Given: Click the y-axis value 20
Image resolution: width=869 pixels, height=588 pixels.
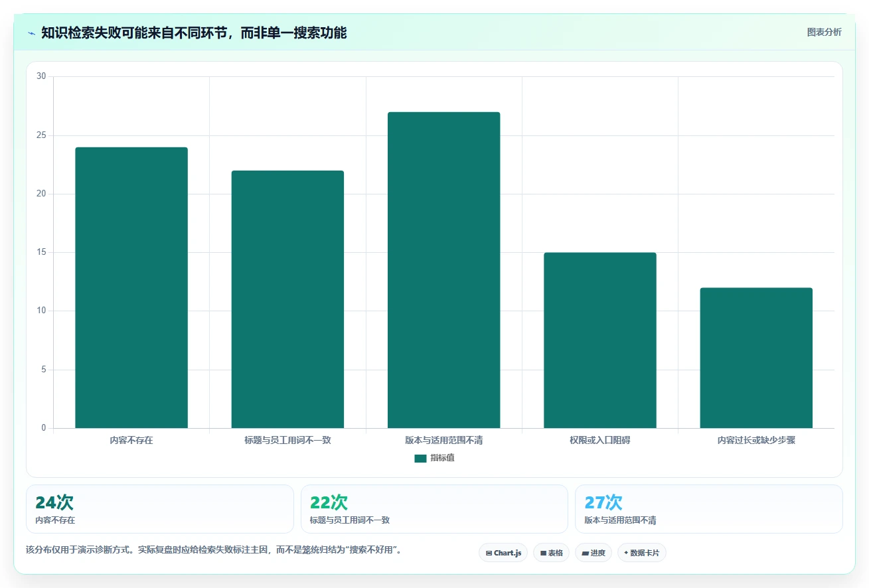Looking at the screenshot, I should click(41, 194).
